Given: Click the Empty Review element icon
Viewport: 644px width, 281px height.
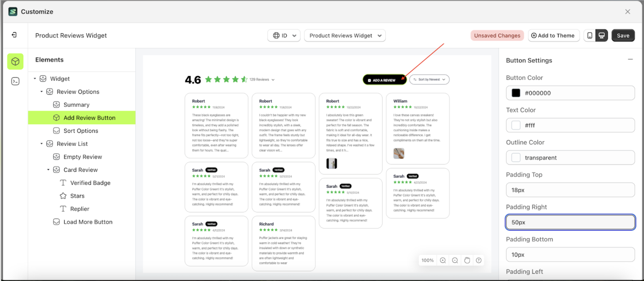Looking at the screenshot, I should click(56, 157).
